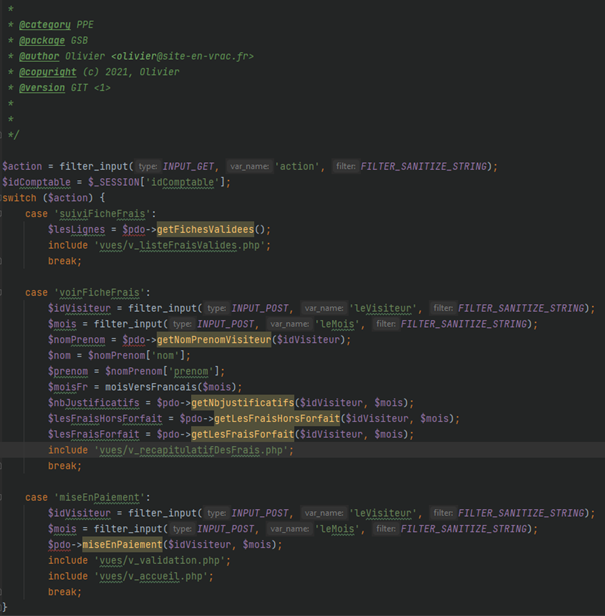This screenshot has height=616, width=605.
Task: Click the author email olivier@site-en-vrac.fr
Action: (185, 56)
